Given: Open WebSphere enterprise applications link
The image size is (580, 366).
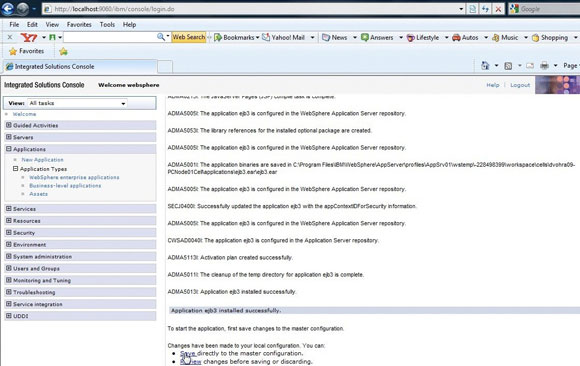Looking at the screenshot, I should click(x=74, y=177).
